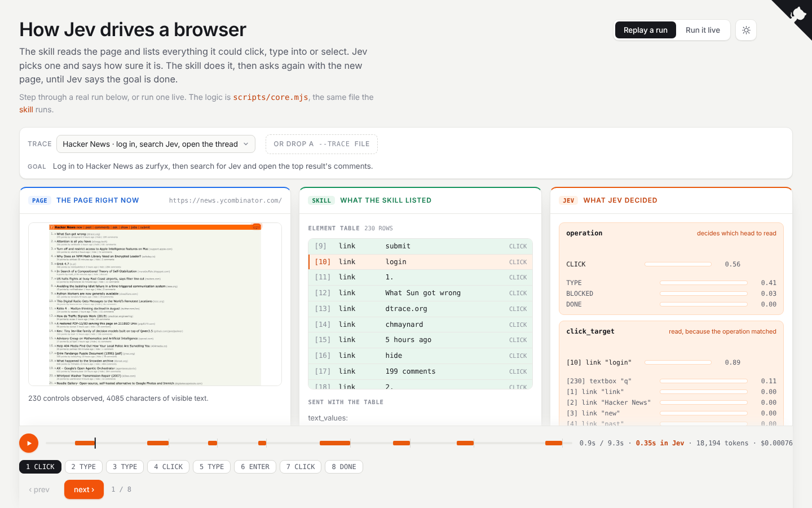Viewport: 812px width, 508px height.
Task: Select row [12] What Sun got wrong
Action: click(x=421, y=293)
